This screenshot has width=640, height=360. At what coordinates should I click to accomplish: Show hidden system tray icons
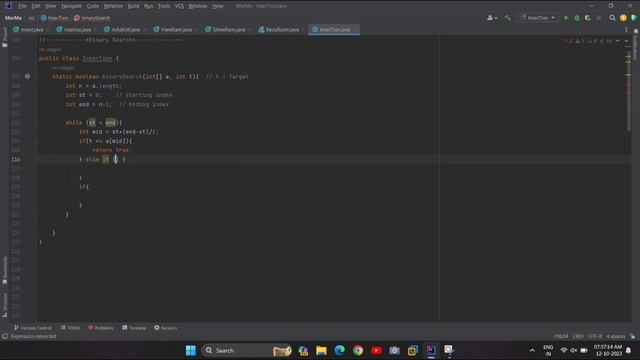532,350
